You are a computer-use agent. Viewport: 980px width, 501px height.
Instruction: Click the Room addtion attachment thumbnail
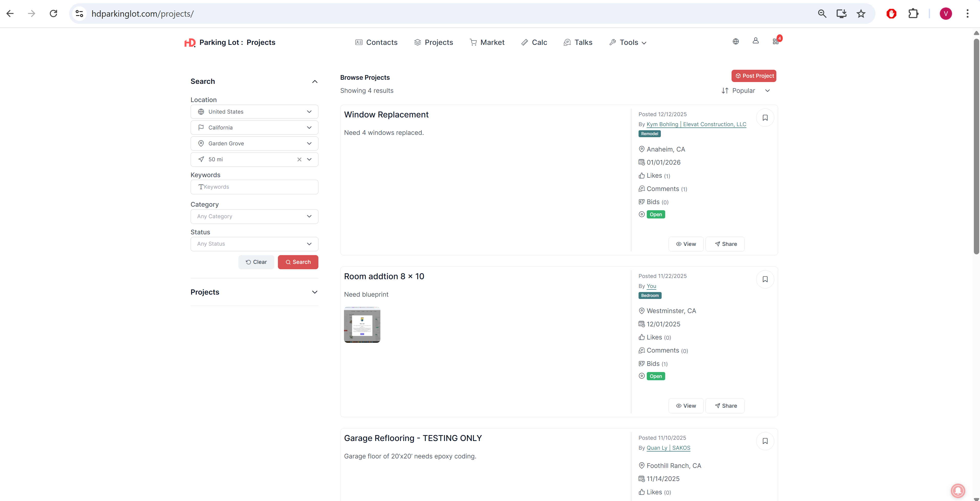(x=362, y=325)
